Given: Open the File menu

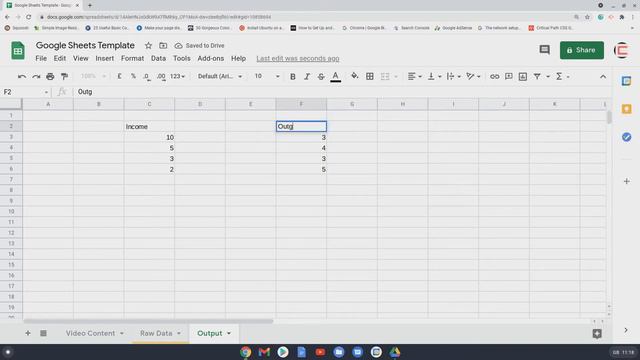Looking at the screenshot, I should pos(41,58).
